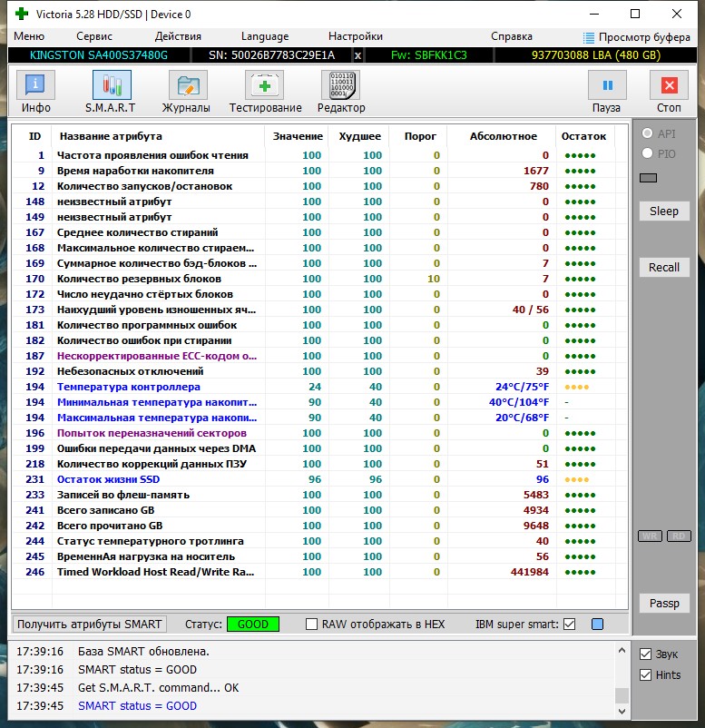Click the Просмотр буфера label
Viewport: 705px width, 728px height.
pyautogui.click(x=644, y=37)
